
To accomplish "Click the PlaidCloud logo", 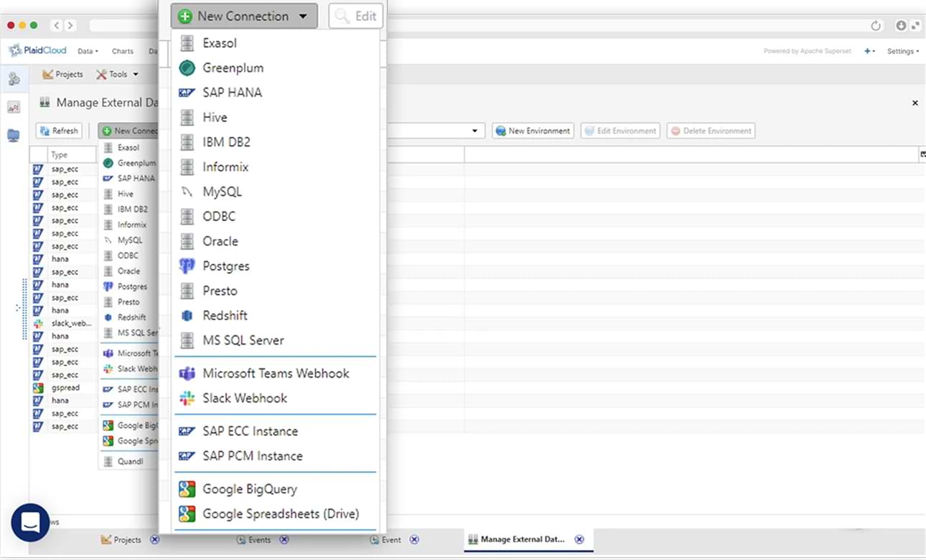I will coord(37,50).
